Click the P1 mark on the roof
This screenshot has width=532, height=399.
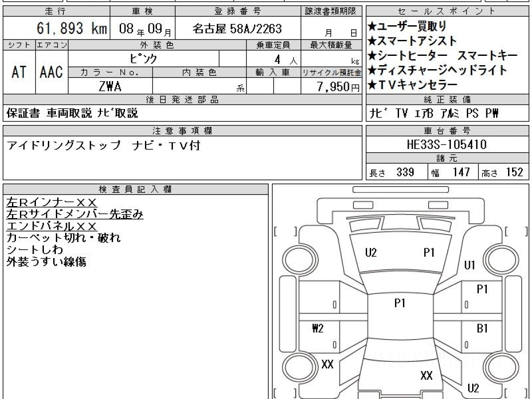click(x=400, y=303)
